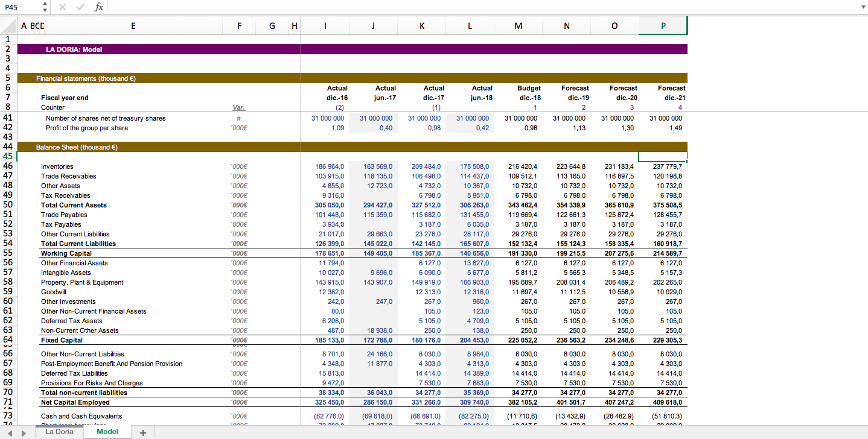The image size is (868, 439).
Task: Click 'Financial statements (thousand €)' header cell
Action: 85,78
